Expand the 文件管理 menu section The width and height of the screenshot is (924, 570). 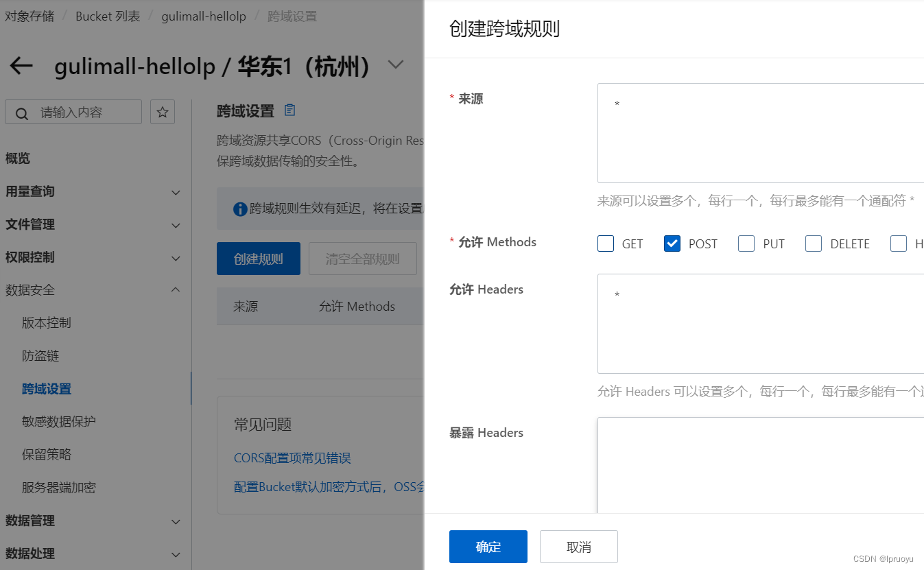pyautogui.click(x=176, y=226)
